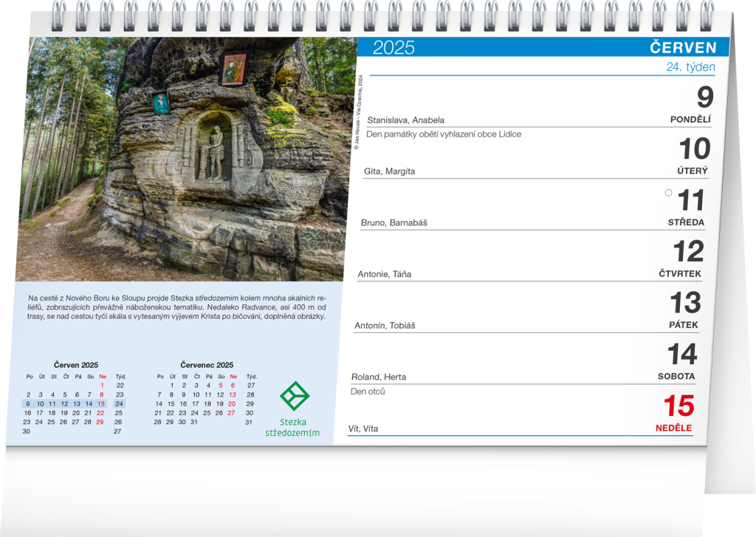Click the ČERVEN month header
756x537 pixels.
683,48
